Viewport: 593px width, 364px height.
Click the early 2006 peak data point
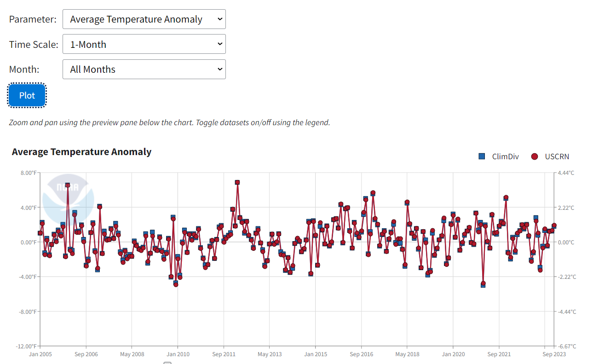(68, 185)
